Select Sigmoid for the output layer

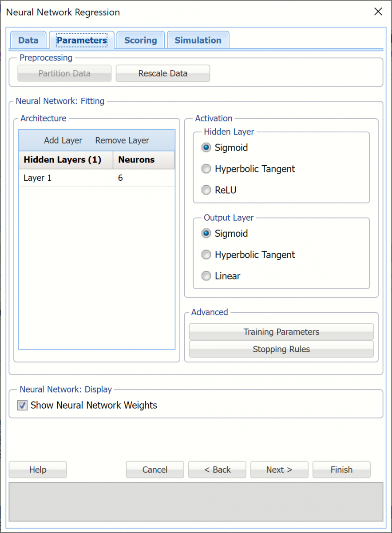click(206, 233)
